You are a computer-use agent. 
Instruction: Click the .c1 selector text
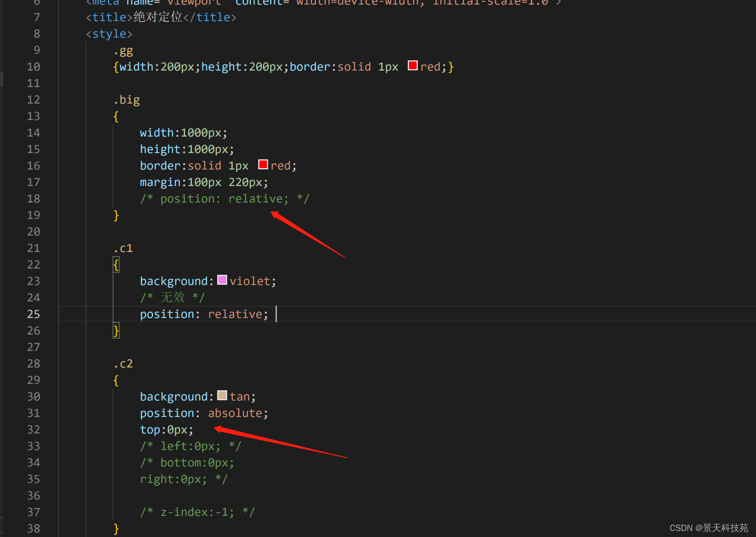point(123,248)
